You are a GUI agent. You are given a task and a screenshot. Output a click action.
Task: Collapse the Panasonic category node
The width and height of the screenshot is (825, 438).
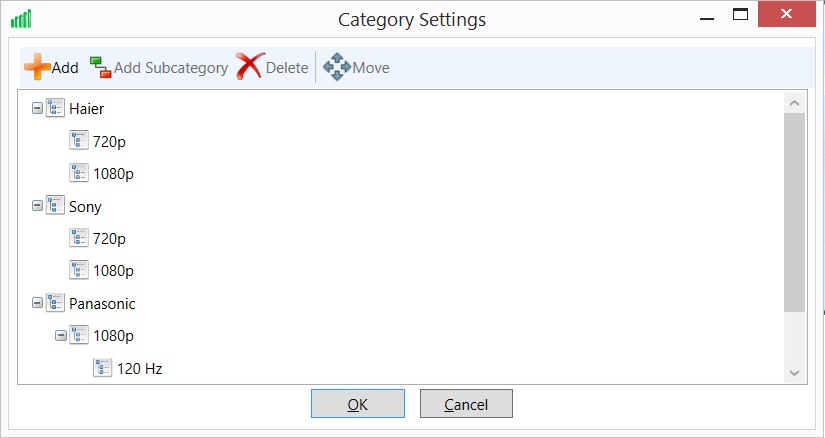point(38,303)
